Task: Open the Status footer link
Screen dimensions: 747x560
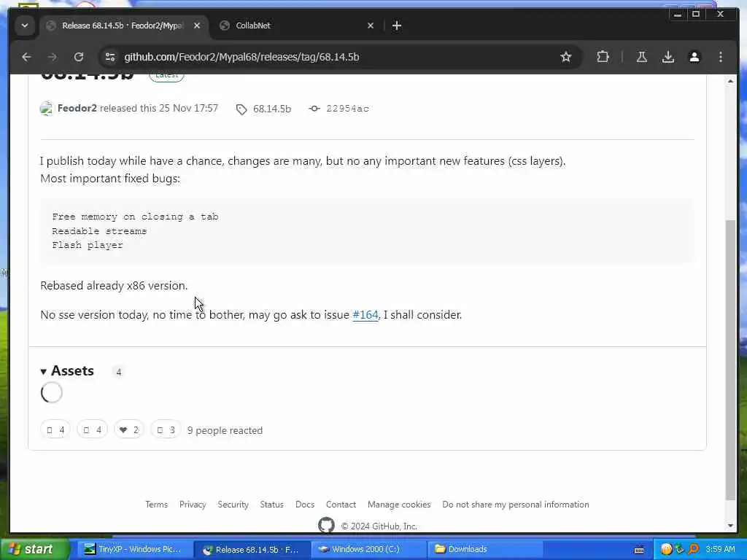Action: [271, 505]
